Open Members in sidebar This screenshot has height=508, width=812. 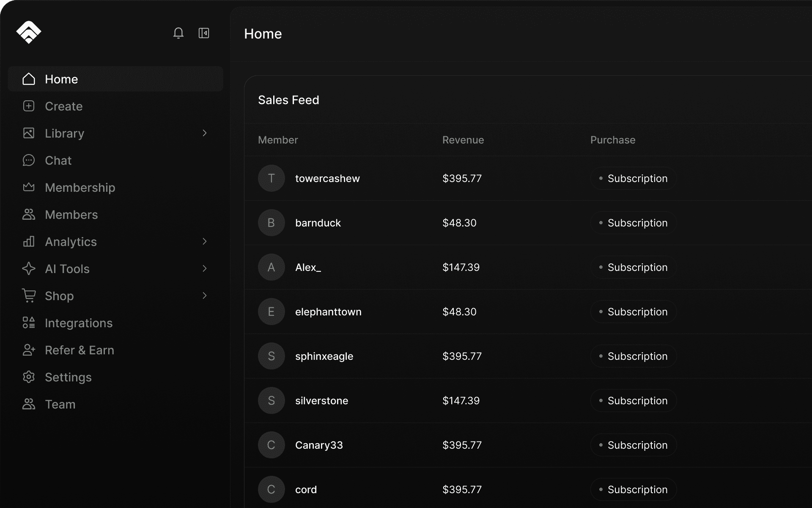tap(115, 215)
